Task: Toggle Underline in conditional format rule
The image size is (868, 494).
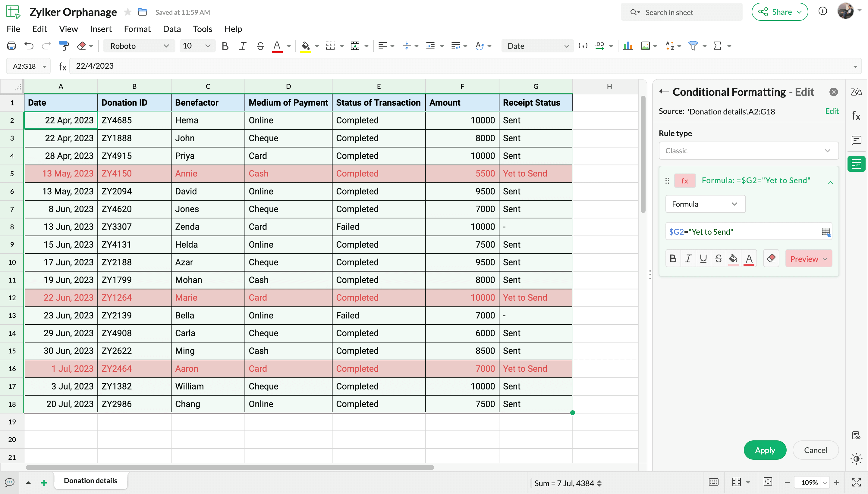Action: pos(703,258)
